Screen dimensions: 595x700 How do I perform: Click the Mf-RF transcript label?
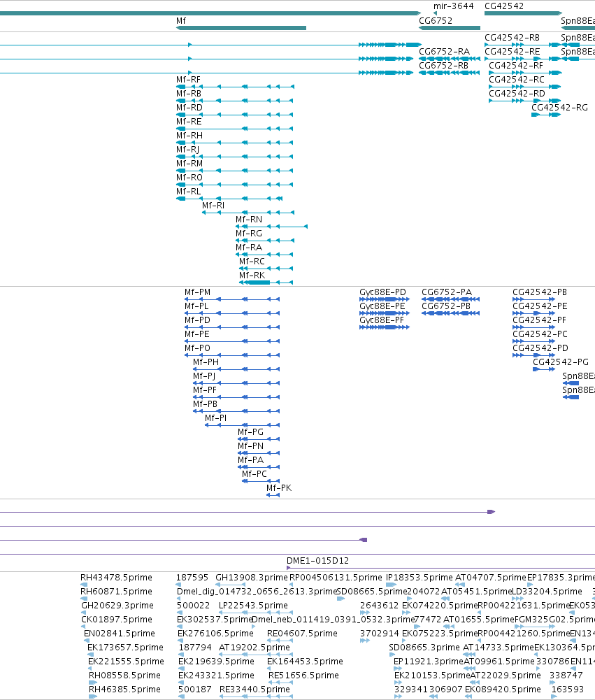(x=188, y=80)
